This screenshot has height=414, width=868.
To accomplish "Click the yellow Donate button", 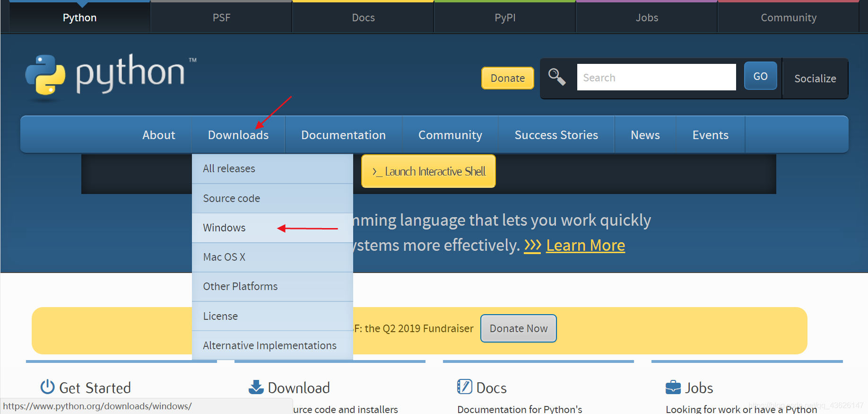I will point(508,78).
